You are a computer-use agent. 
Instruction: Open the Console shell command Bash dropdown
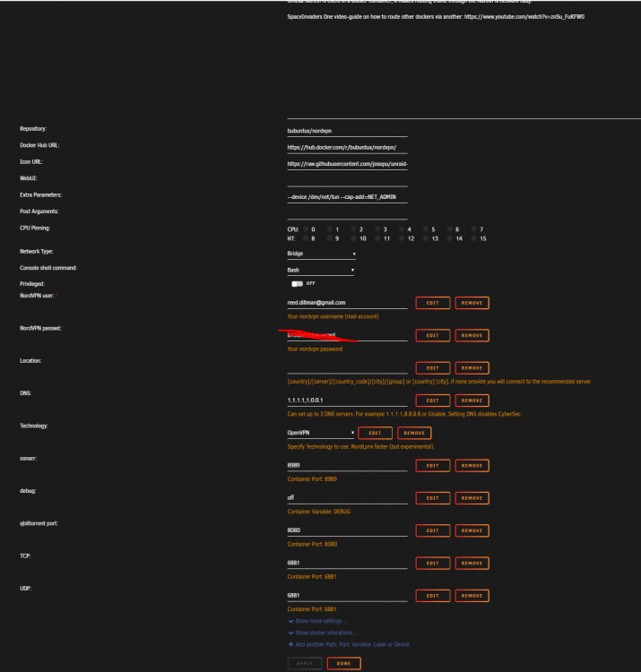321,270
